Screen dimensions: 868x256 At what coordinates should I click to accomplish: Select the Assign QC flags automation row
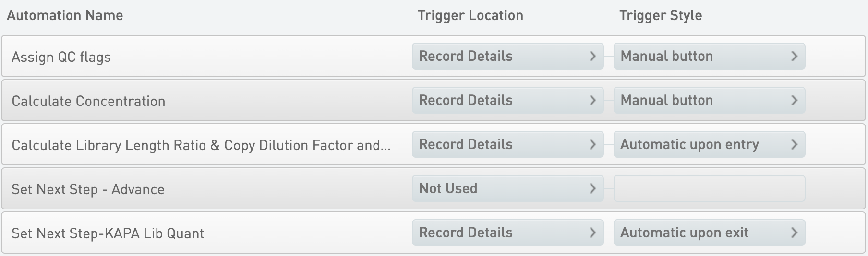(x=61, y=57)
